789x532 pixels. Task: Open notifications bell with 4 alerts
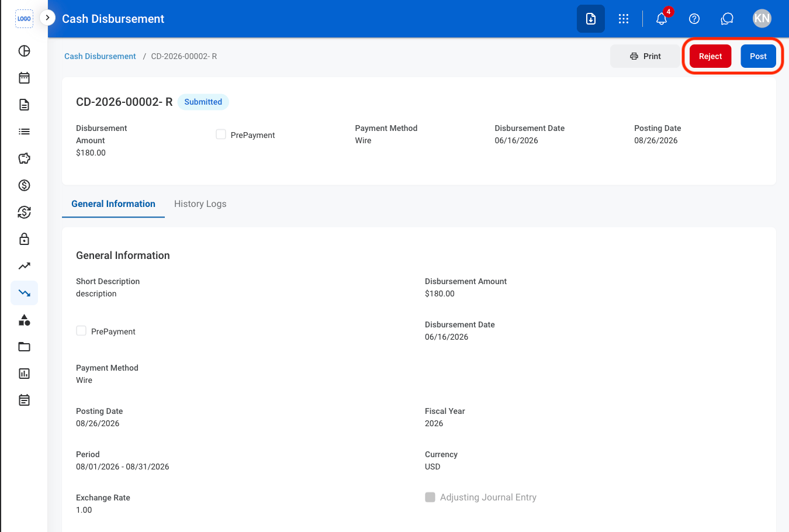point(662,19)
